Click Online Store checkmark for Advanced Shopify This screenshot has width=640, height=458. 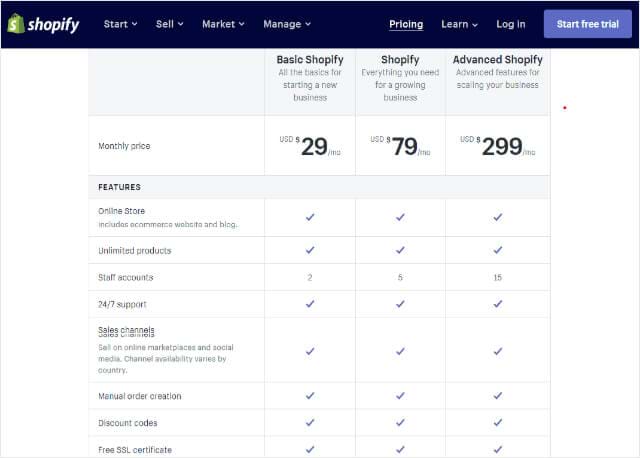(x=498, y=217)
